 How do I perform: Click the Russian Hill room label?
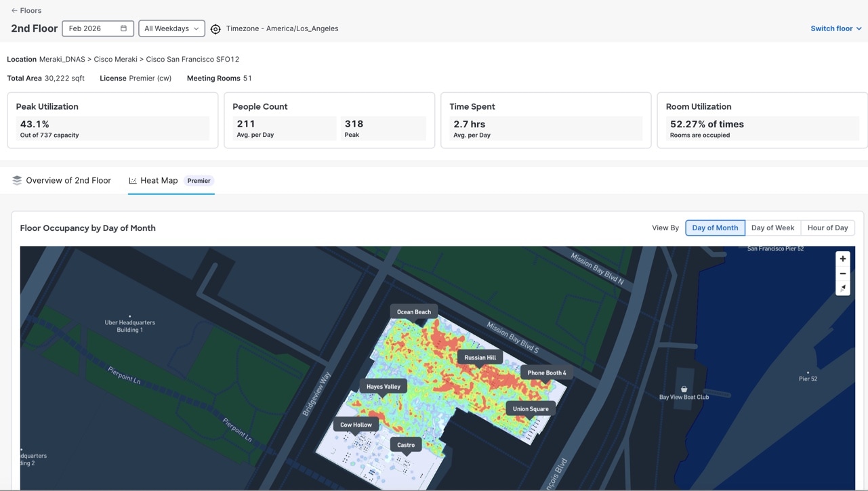[x=480, y=358]
